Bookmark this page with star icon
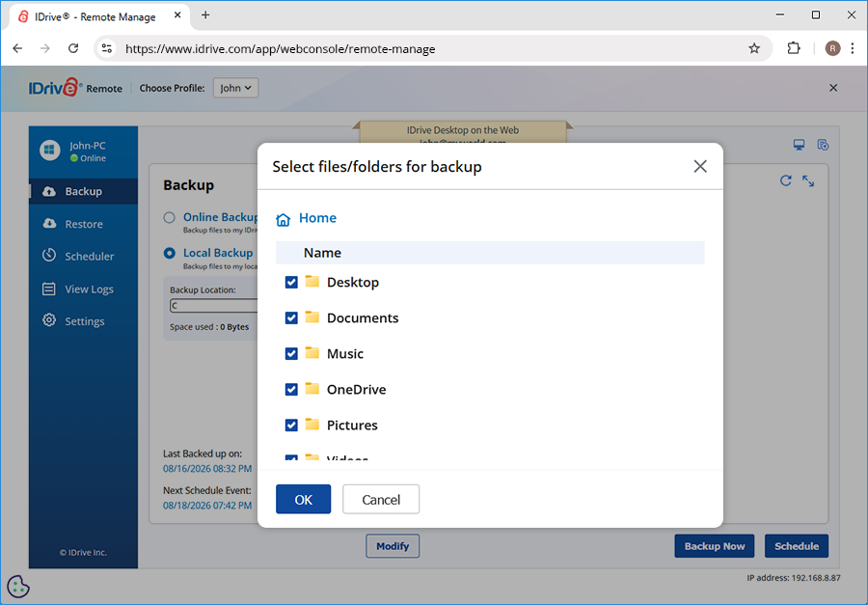The height and width of the screenshot is (605, 868). pos(754,49)
